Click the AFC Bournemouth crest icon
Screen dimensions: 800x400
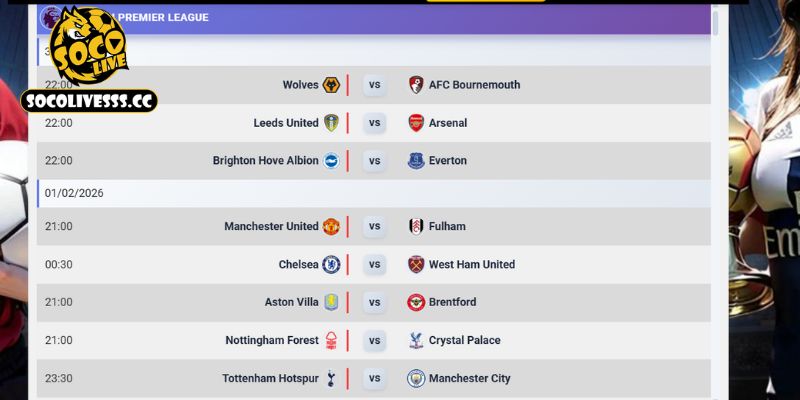pyautogui.click(x=416, y=85)
